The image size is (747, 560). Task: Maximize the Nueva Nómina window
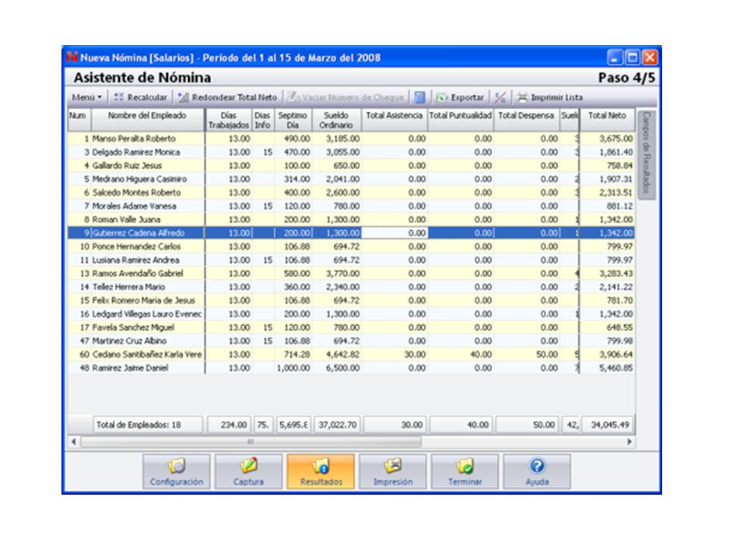(632, 58)
